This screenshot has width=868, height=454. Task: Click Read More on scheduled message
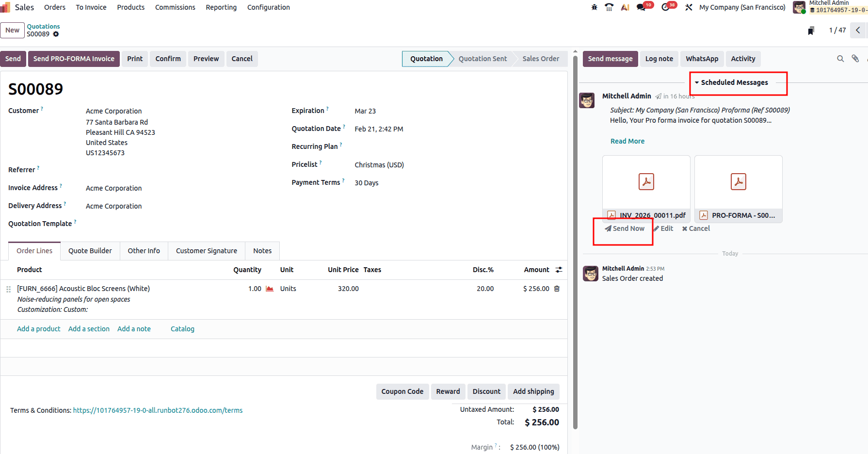[627, 141]
